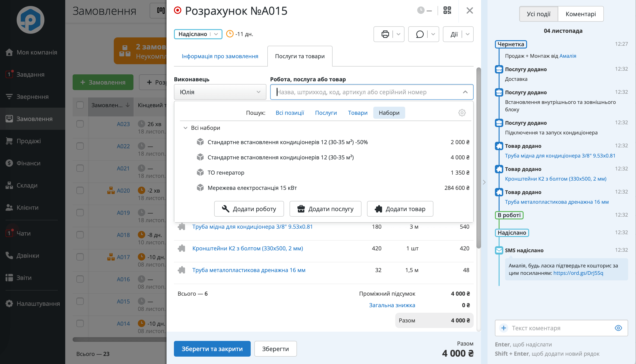Open the Загальна знижка link
This screenshot has height=364, width=636.
[x=392, y=305]
